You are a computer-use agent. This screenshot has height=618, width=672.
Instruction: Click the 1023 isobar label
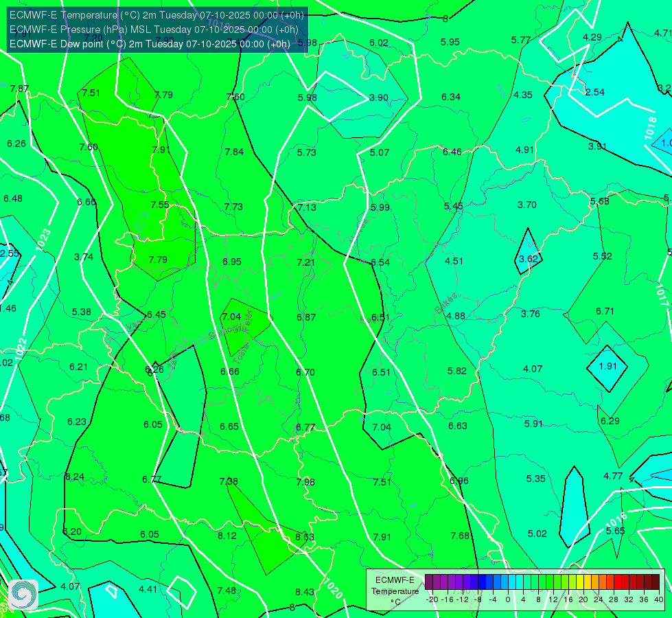[x=43, y=240]
